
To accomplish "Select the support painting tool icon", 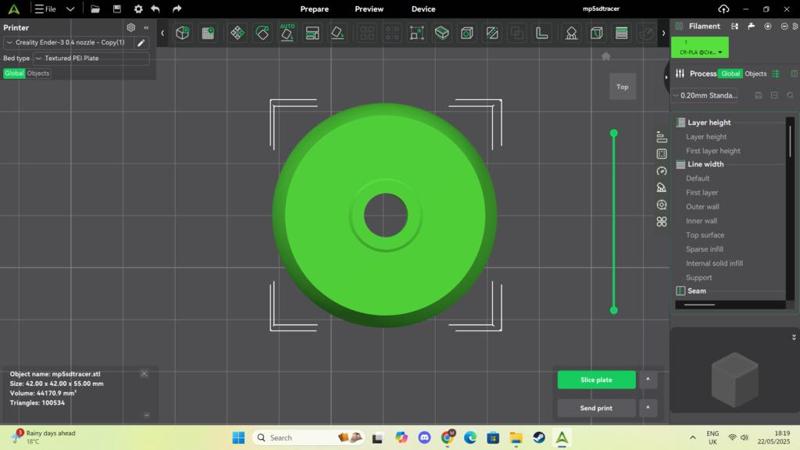I will click(x=571, y=33).
